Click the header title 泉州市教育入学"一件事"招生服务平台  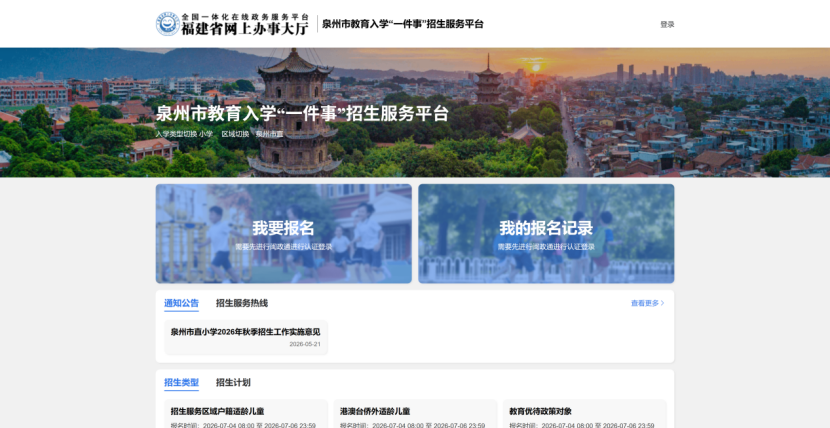pyautogui.click(x=403, y=24)
